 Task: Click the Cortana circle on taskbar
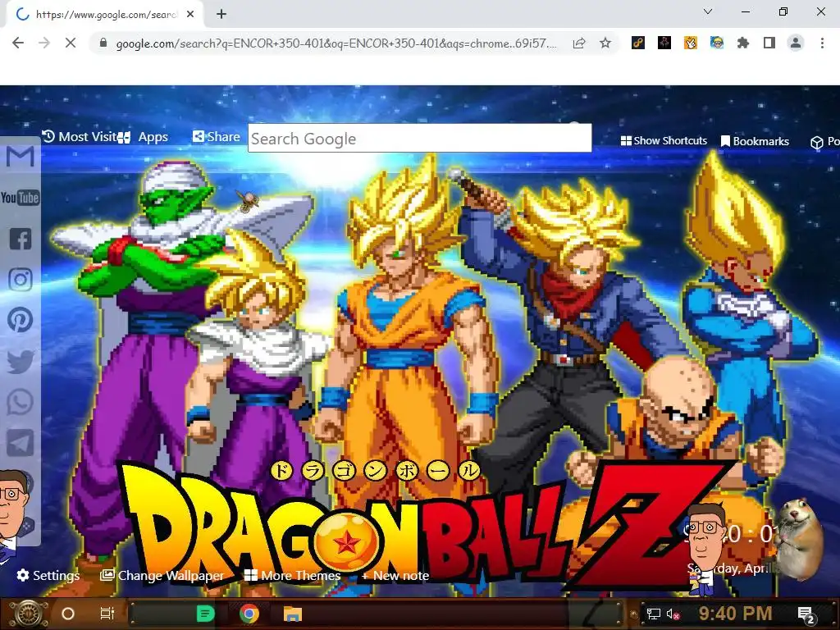(68, 614)
